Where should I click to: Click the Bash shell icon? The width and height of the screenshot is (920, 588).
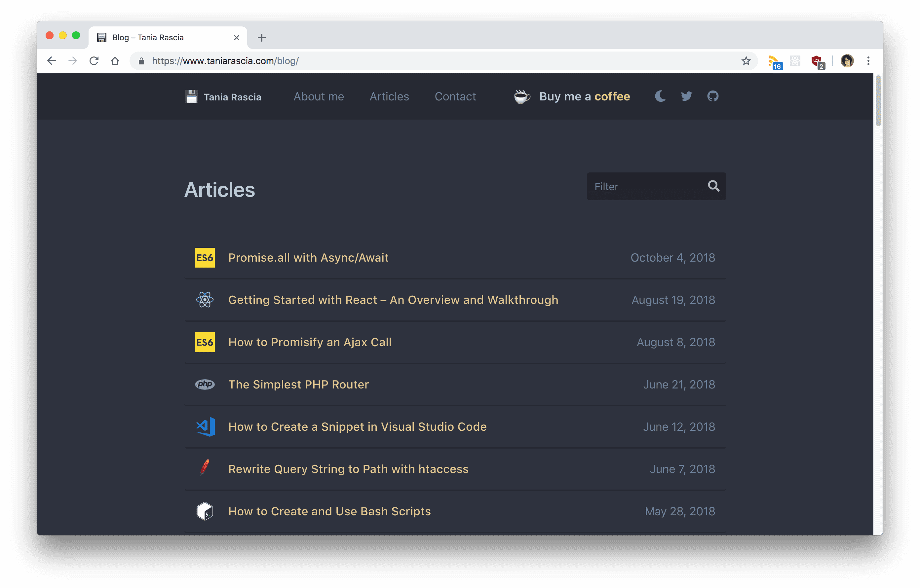205,511
